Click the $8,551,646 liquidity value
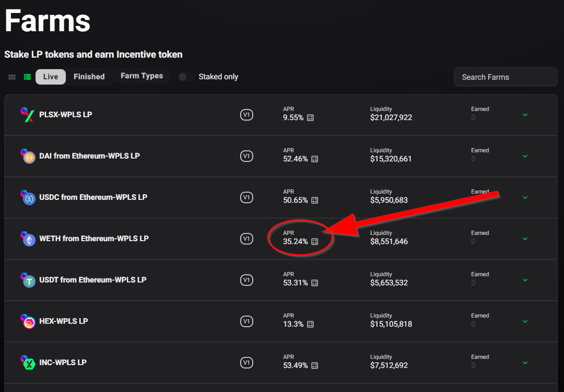564x392 pixels. click(389, 242)
